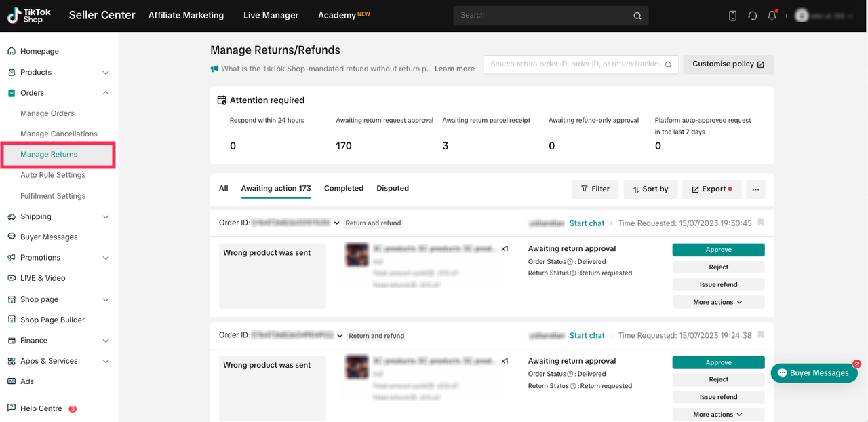
Task: Click the order status help icon
Action: (x=570, y=262)
